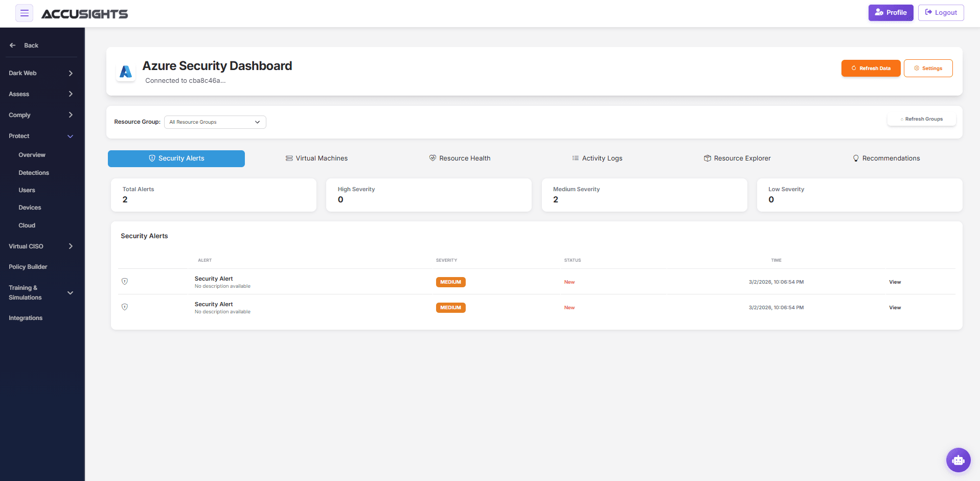The image size is (980, 481).
Task: Expand the Virtual CISO chevron
Action: tap(71, 246)
